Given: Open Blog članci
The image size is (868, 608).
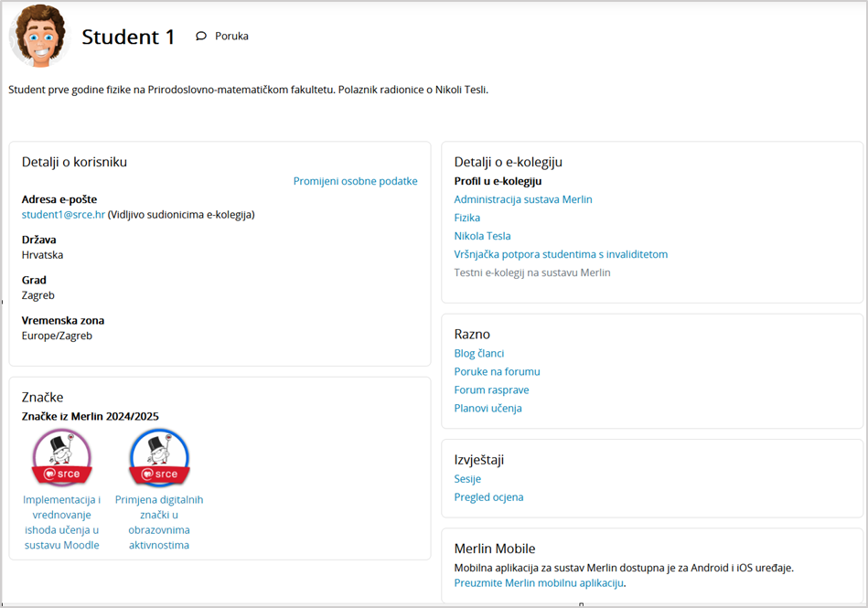Looking at the screenshot, I should pos(479,353).
